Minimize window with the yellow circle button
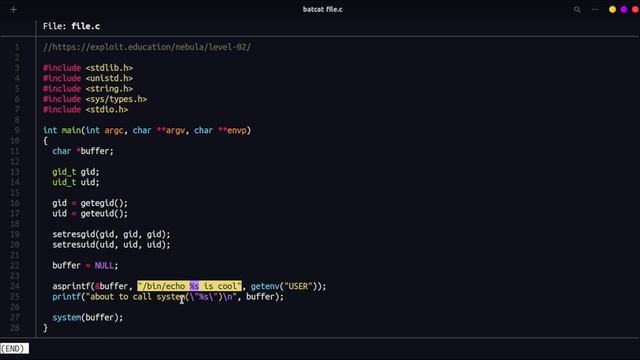640x360 pixels. pos(613,9)
